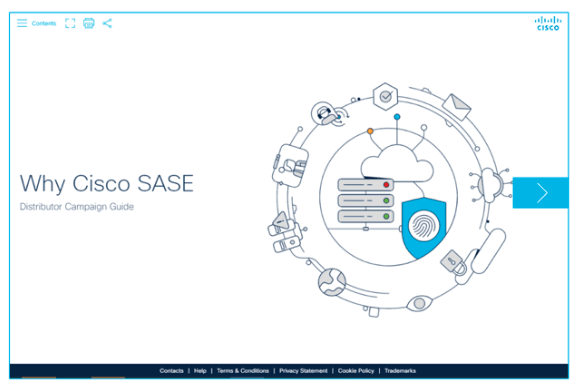
Task: Click the share icon
Action: pos(107,24)
